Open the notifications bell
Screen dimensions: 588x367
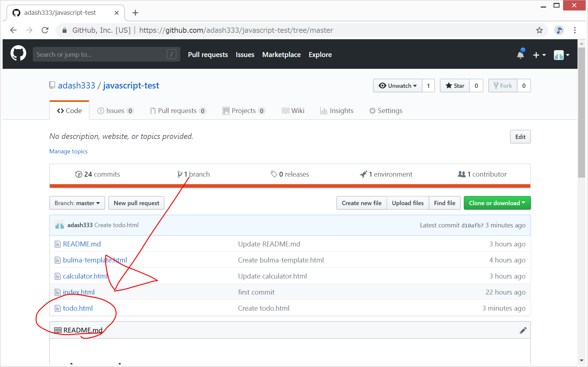[x=520, y=54]
